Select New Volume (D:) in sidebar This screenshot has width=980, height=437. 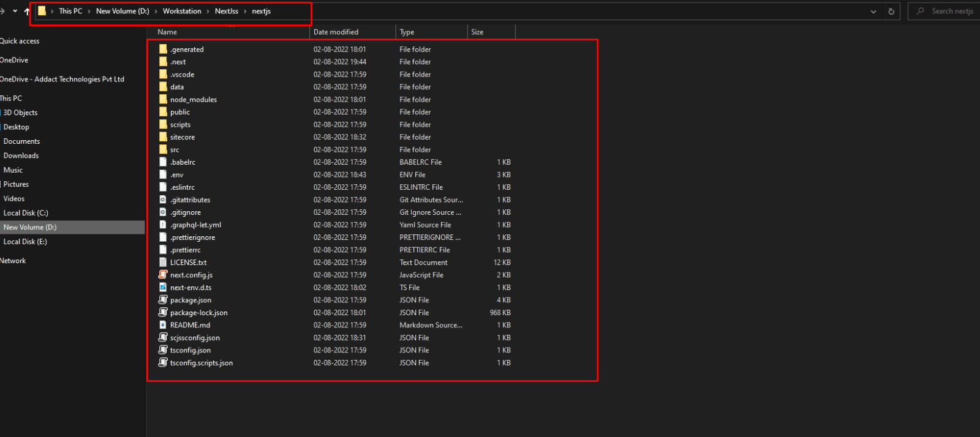point(30,227)
